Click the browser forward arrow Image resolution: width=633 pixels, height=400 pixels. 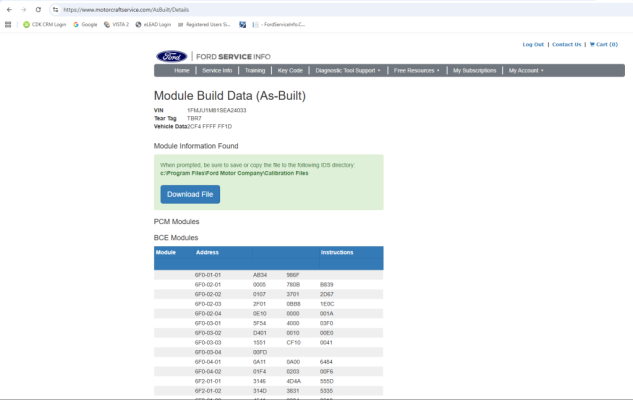click(23, 10)
